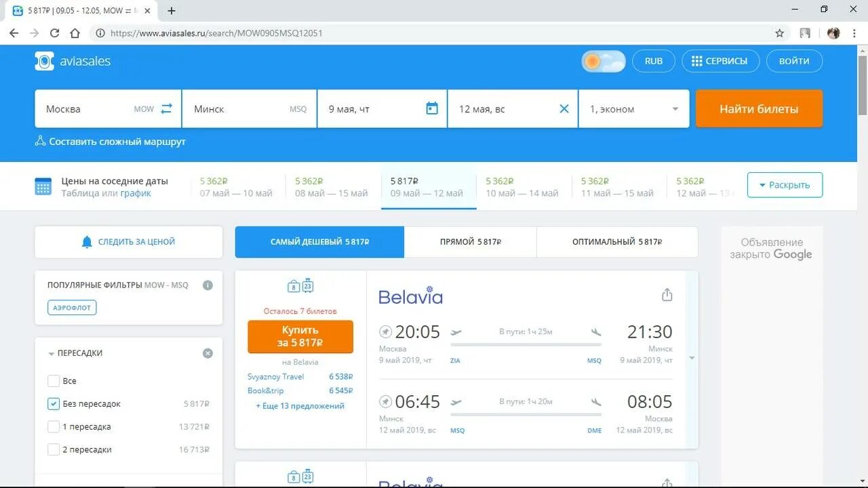The height and width of the screenshot is (488, 868).
Task: Click the Минск destination field
Action: tap(250, 108)
